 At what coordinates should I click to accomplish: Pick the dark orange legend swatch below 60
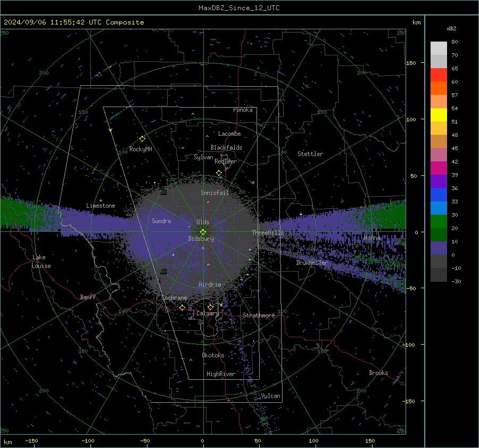coord(439,88)
